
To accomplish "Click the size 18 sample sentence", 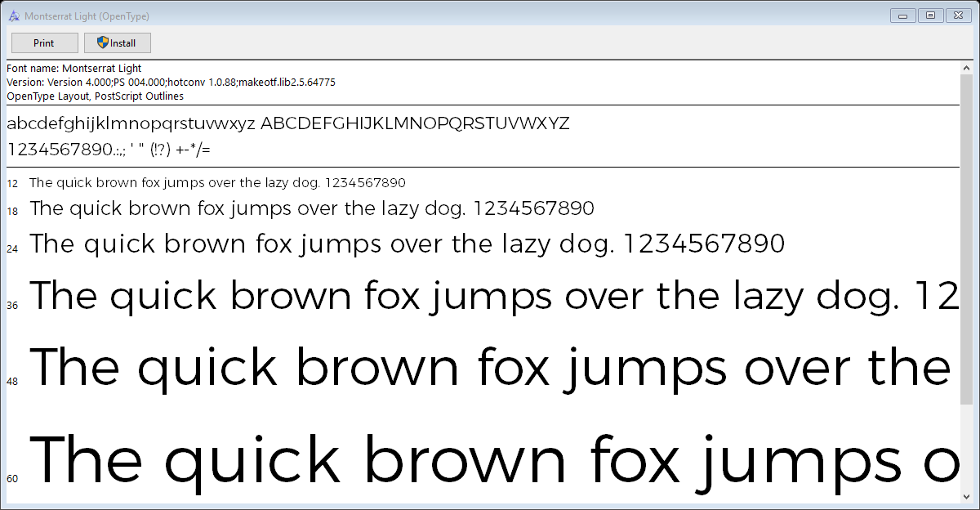I will (x=312, y=209).
